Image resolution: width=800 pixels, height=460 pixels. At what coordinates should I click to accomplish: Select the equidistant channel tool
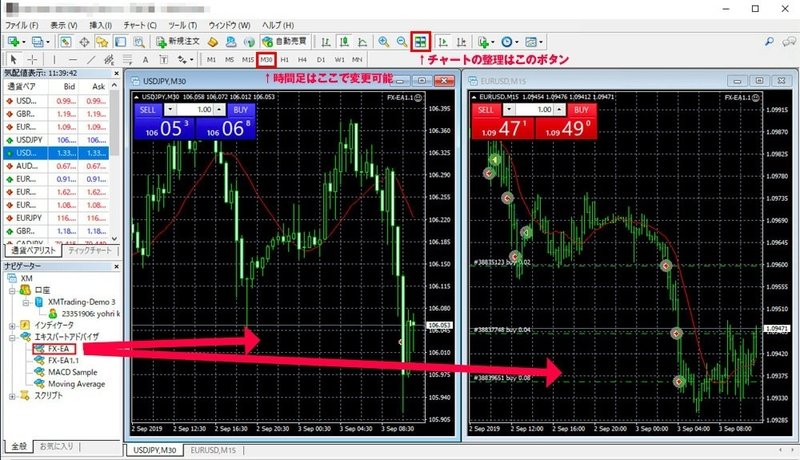click(109, 60)
